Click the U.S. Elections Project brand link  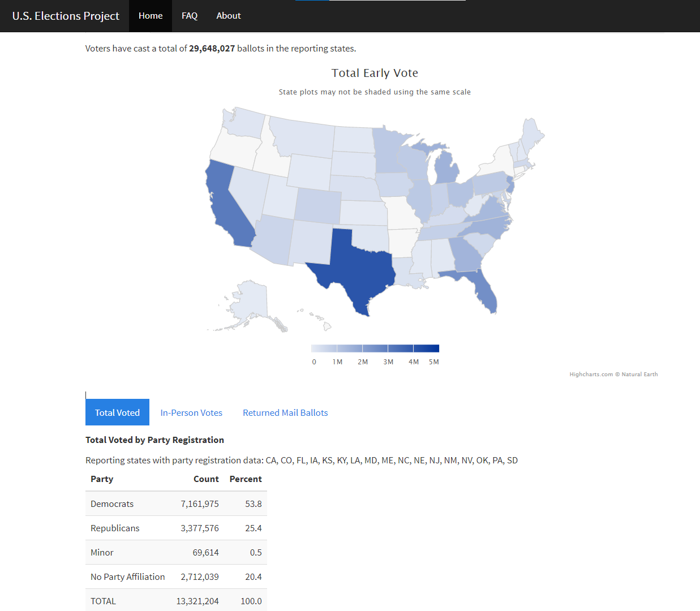tap(66, 16)
